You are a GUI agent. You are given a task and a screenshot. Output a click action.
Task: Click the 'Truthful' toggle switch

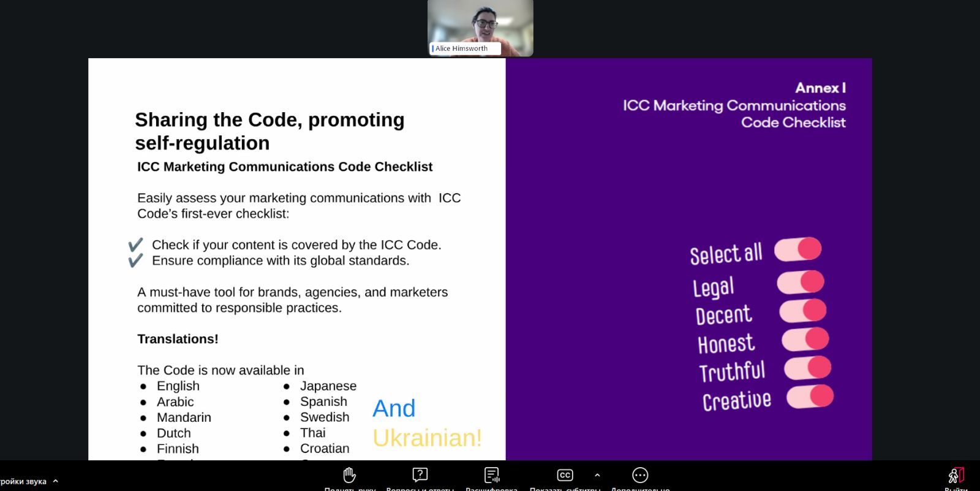(x=807, y=368)
